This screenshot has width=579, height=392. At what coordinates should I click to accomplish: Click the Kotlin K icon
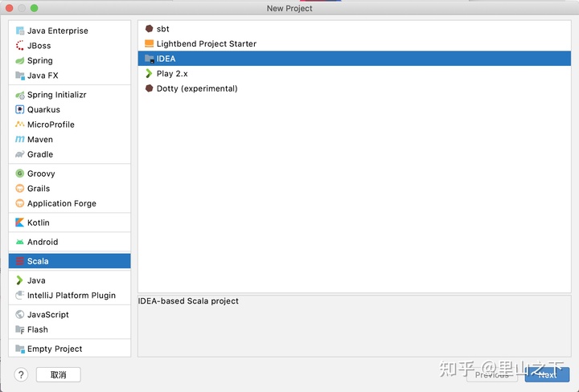20,223
